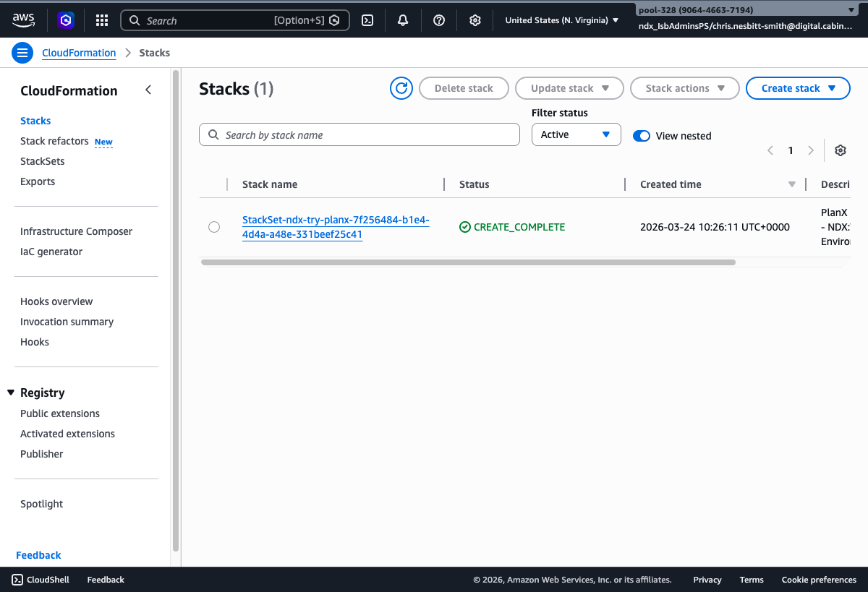Screen dimensions: 868x592
Task: Click the blue hamburger menu icon
Action: pyautogui.click(x=22, y=53)
